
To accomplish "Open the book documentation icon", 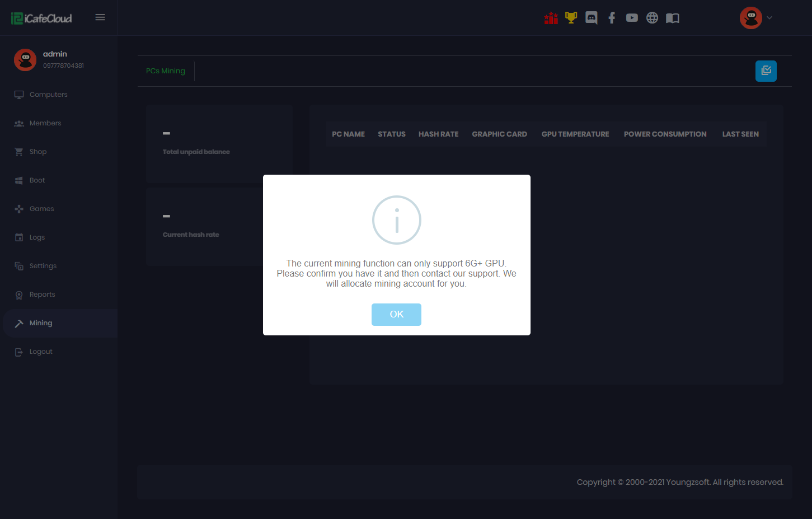I will [673, 18].
